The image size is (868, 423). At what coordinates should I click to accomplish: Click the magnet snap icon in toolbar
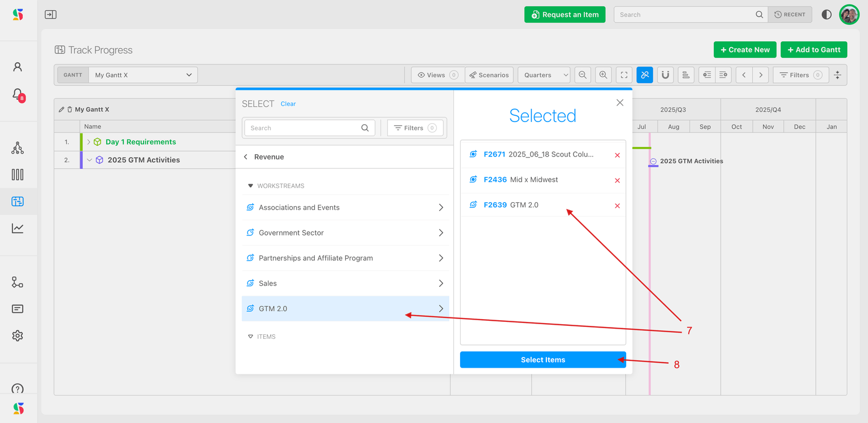tap(665, 75)
